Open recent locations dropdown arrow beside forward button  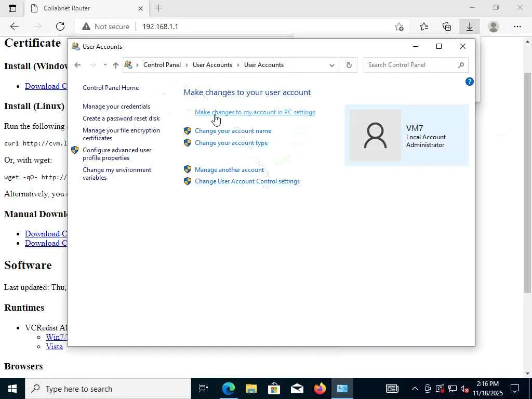[x=105, y=65]
